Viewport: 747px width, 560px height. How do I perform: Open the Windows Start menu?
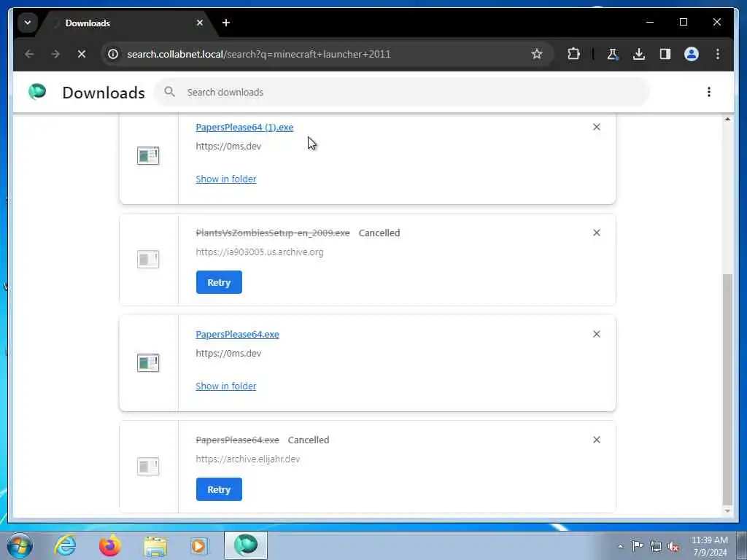(20, 545)
